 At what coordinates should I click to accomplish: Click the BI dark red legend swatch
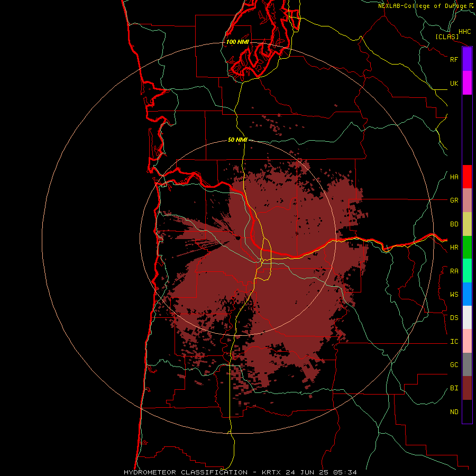click(467, 388)
